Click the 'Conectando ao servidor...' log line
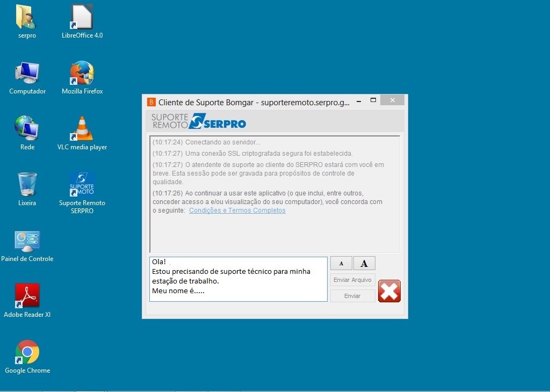The width and height of the screenshot is (550, 392). pos(206,142)
